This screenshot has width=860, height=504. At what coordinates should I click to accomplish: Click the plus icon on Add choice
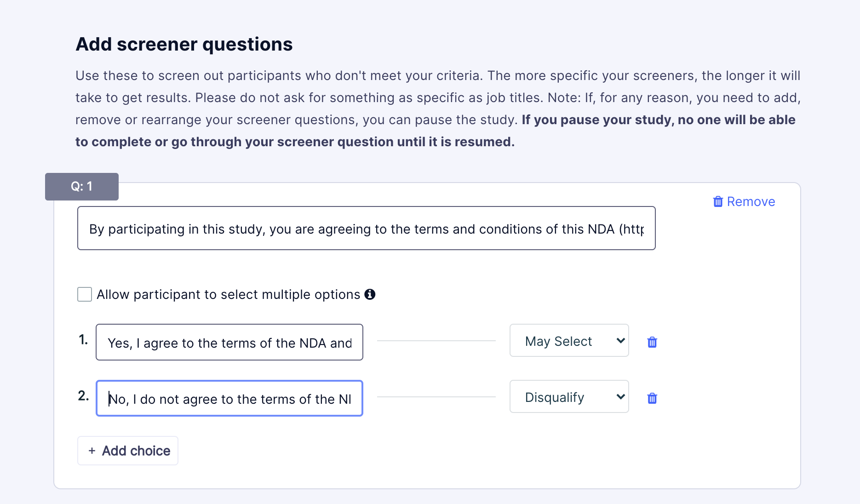tap(92, 451)
